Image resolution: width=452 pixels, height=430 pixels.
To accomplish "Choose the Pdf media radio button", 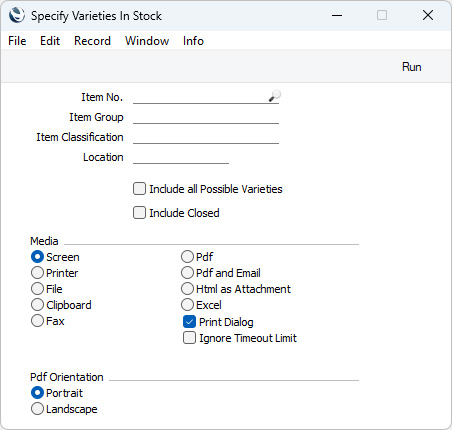I will pos(187,257).
